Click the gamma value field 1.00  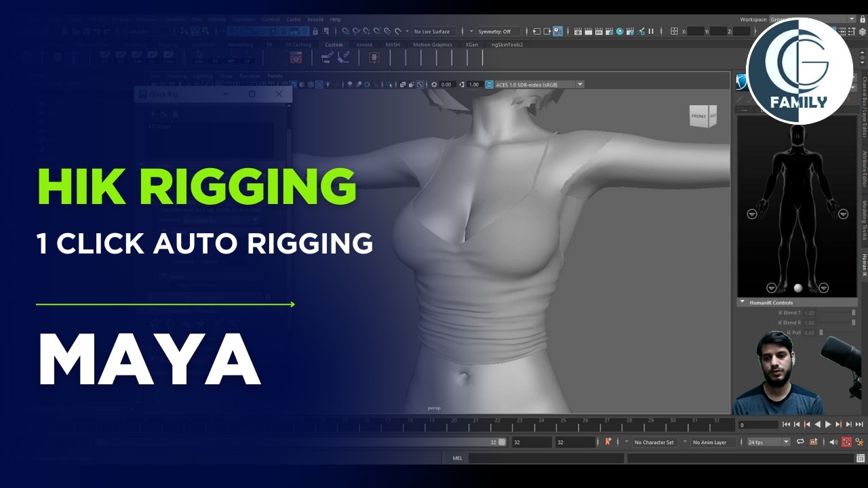pos(474,84)
